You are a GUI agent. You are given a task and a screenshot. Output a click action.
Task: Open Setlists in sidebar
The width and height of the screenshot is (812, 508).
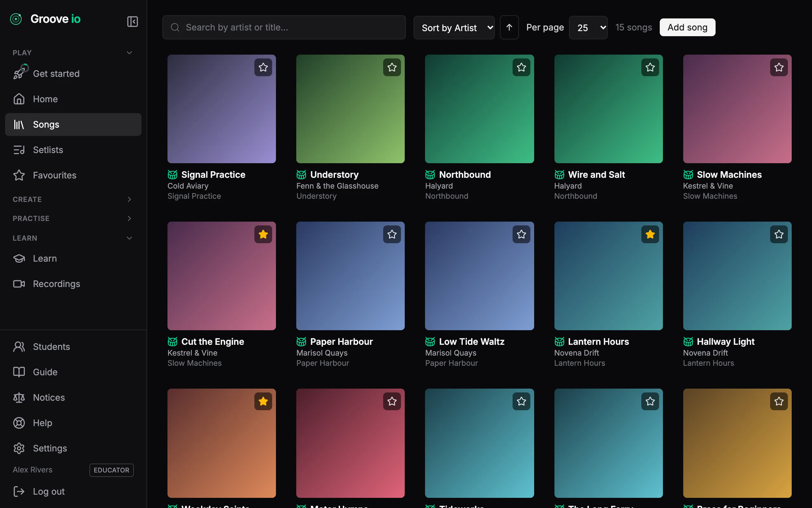tap(73, 150)
